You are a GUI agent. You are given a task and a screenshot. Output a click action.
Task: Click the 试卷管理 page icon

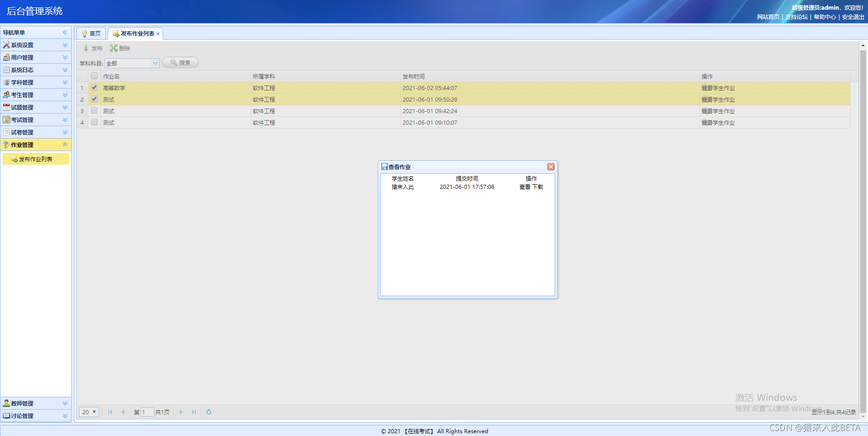pos(6,132)
